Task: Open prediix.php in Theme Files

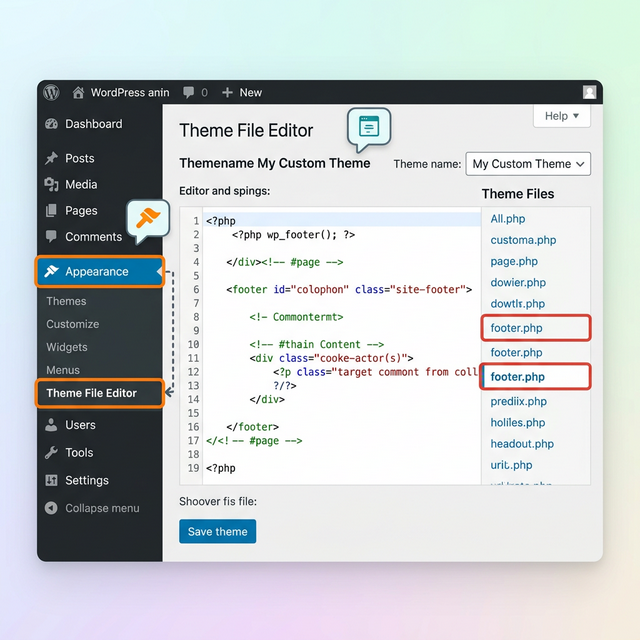Action: tap(518, 402)
